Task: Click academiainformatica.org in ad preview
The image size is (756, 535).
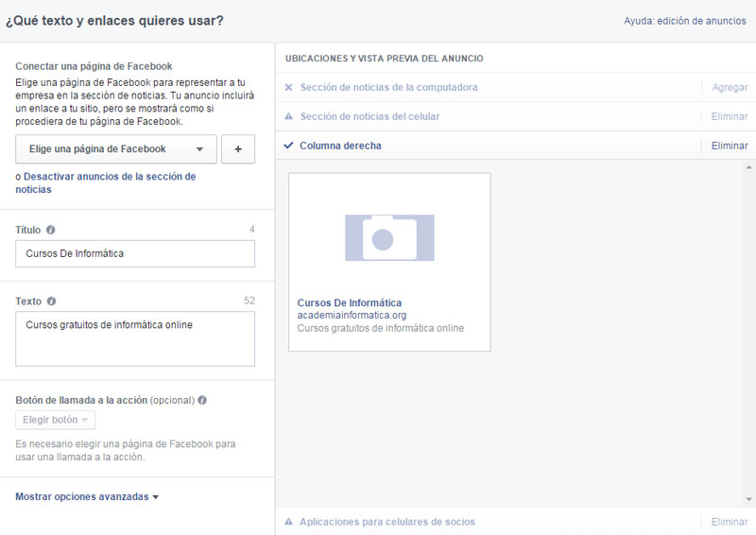Action: [352, 315]
